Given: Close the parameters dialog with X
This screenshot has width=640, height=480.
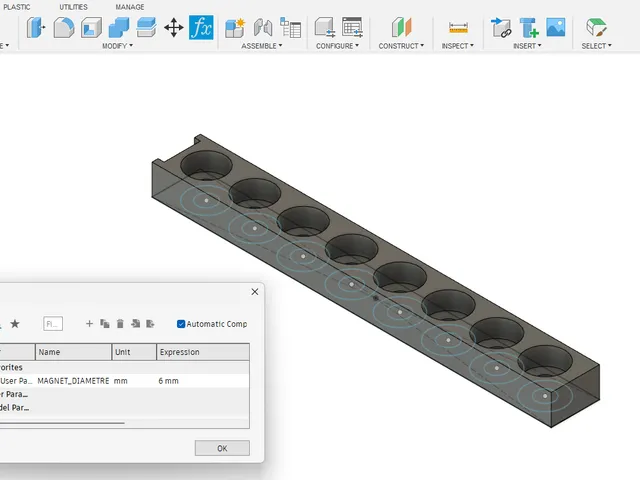Looking at the screenshot, I should tap(255, 291).
